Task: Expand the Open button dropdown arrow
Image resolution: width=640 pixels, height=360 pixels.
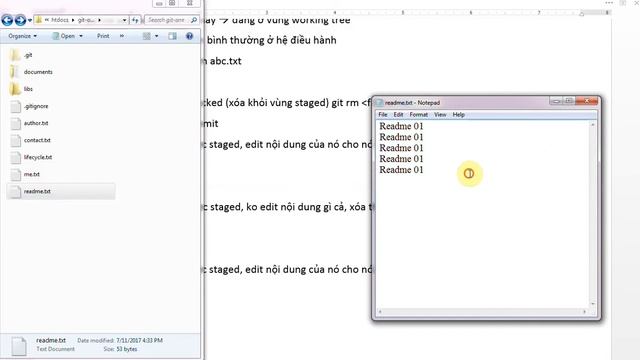Action: [x=81, y=36]
